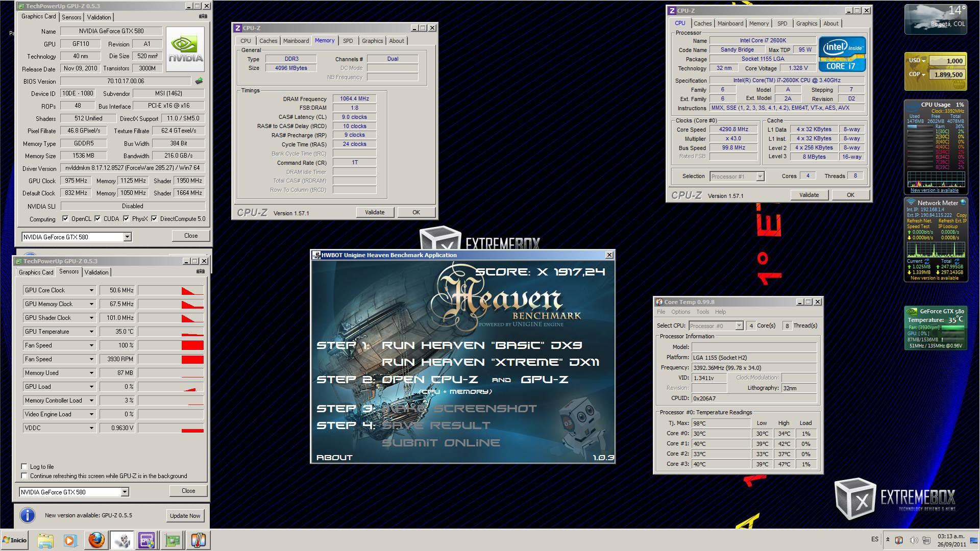
Task: Click Close in GPU-Z Graphics Card window
Action: [191, 236]
